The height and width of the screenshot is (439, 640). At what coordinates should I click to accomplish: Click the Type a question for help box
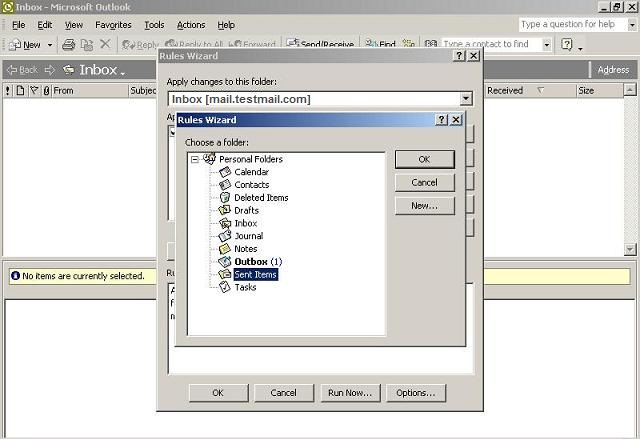point(572,24)
